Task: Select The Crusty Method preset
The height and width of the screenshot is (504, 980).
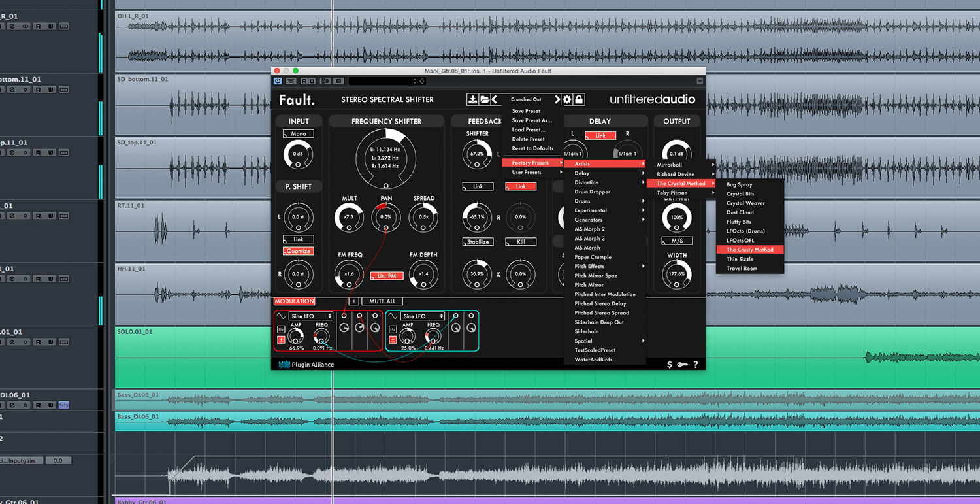Action: (750, 250)
